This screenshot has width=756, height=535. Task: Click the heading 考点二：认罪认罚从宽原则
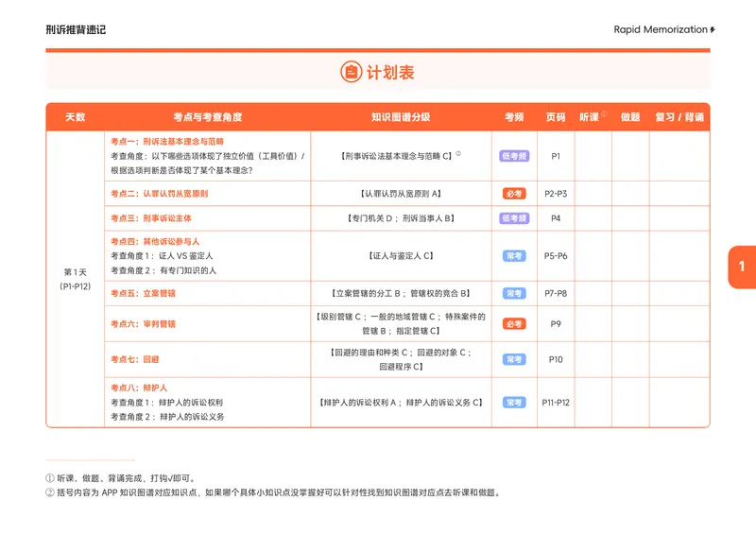coord(159,194)
